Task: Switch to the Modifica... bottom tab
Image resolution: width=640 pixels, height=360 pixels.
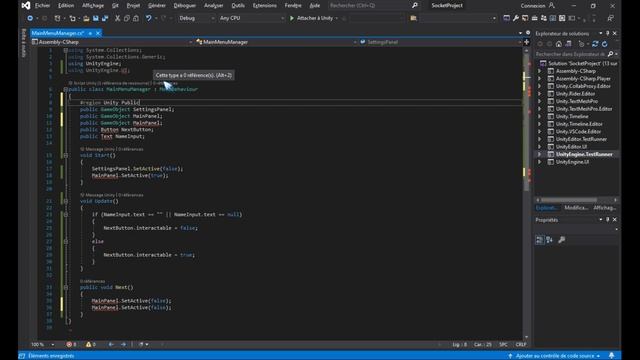Action: [x=576, y=208]
